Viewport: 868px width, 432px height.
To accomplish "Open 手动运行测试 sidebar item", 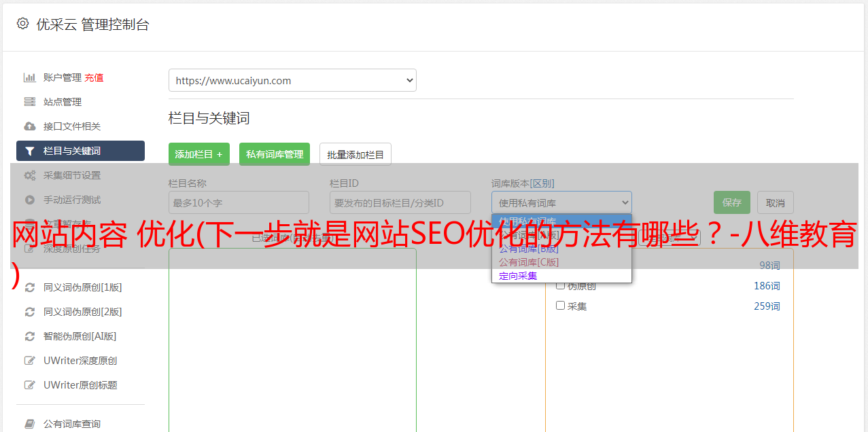I will tap(72, 200).
